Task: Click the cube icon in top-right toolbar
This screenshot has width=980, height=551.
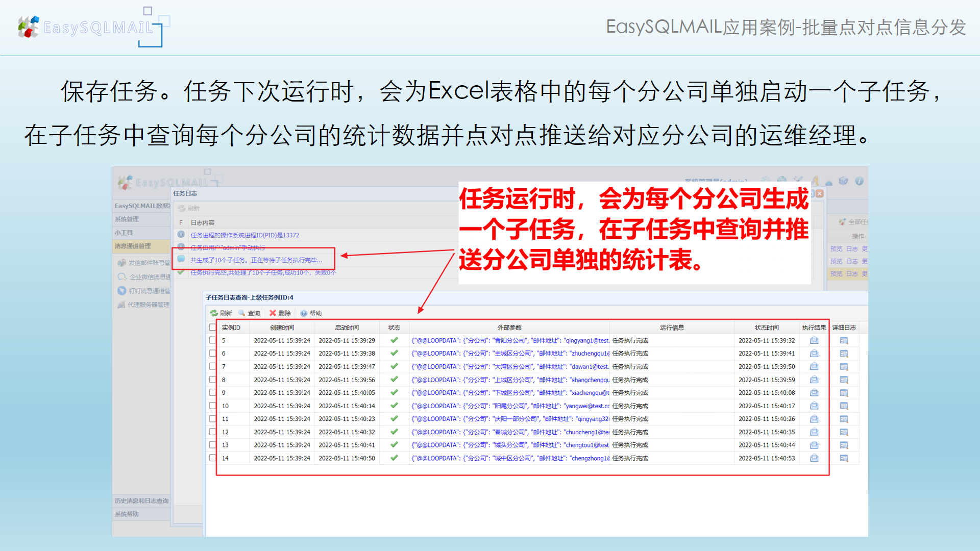Action: point(843,181)
